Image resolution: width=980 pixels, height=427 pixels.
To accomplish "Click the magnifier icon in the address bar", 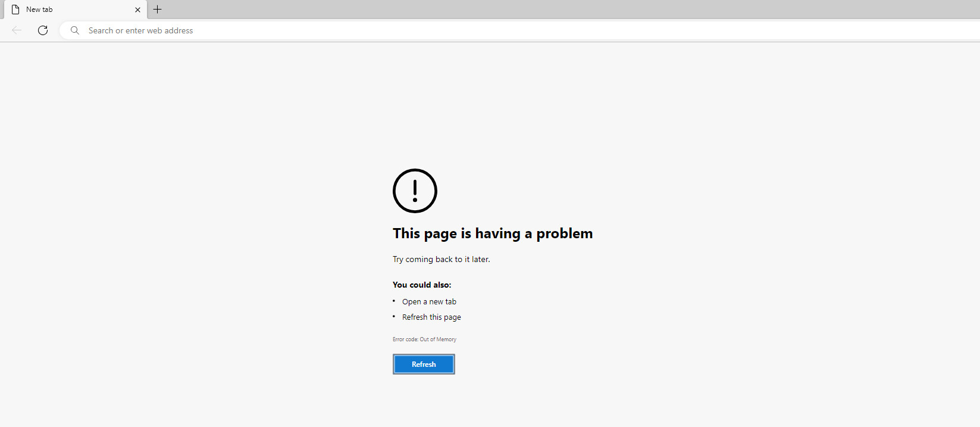I will (x=75, y=30).
